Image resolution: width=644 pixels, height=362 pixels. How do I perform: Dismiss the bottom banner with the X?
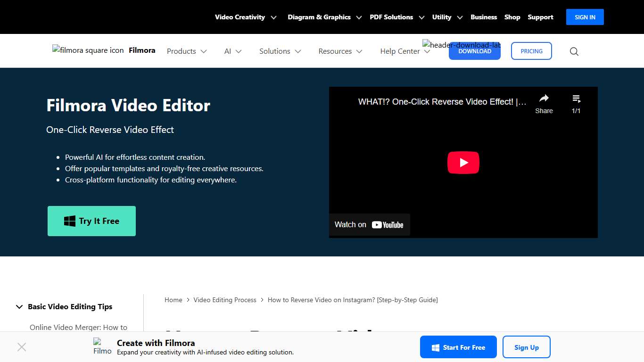click(22, 347)
